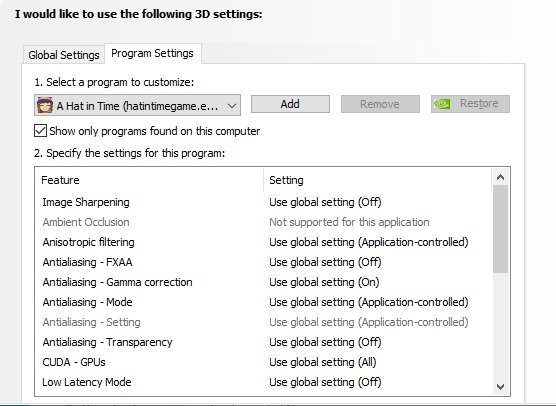
Task: Click the scroll down arrow in settings list
Action: [500, 386]
